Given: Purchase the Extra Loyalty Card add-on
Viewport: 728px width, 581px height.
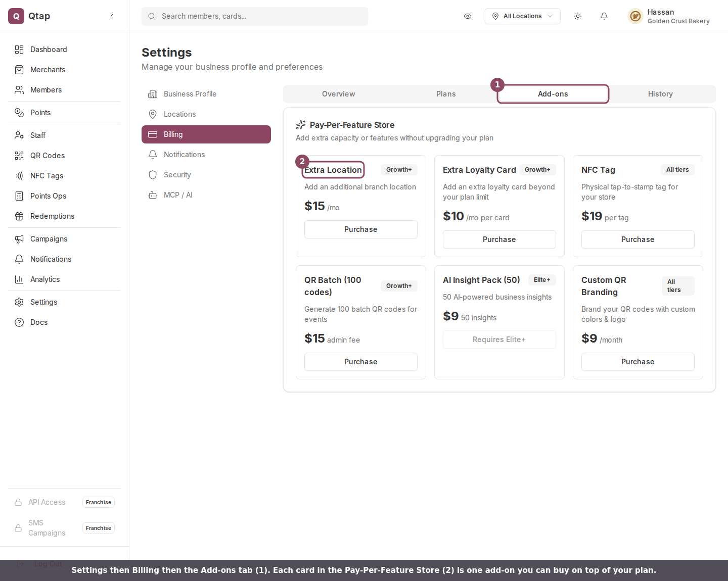Looking at the screenshot, I should click(499, 239).
